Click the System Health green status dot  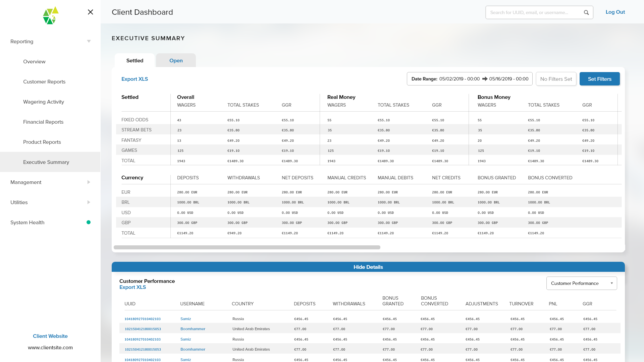(x=89, y=222)
